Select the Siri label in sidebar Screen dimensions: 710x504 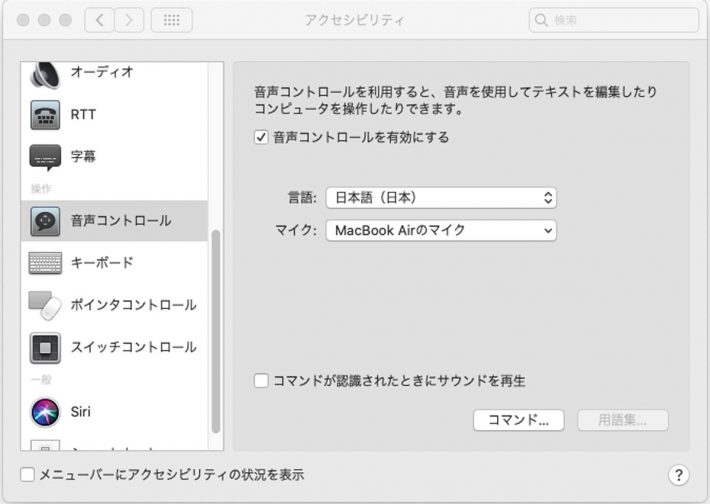81,412
